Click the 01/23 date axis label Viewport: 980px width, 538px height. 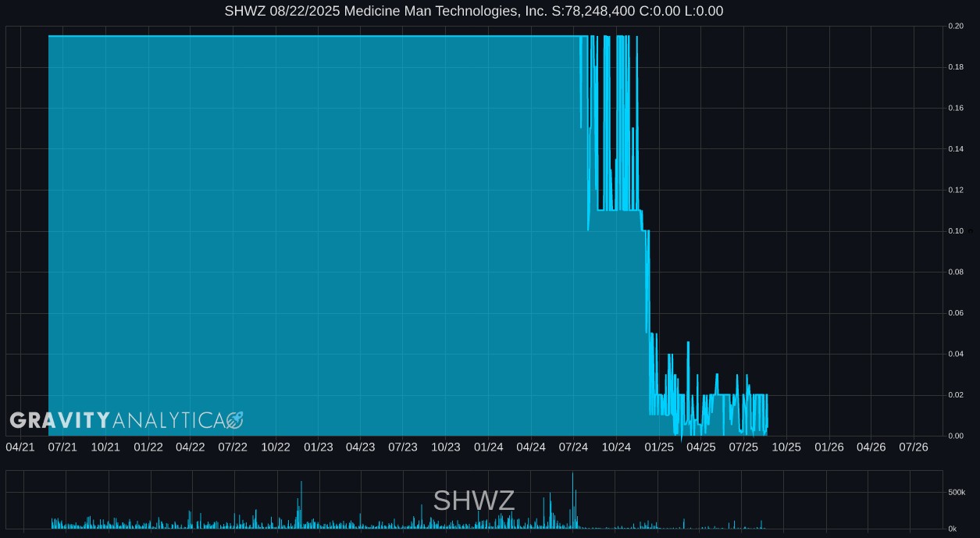click(319, 447)
